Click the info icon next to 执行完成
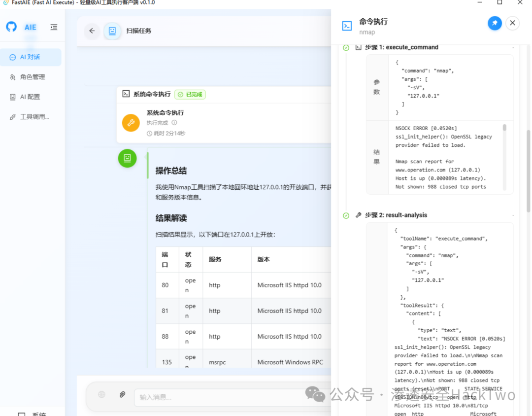This screenshot has height=416, width=532. [x=174, y=122]
